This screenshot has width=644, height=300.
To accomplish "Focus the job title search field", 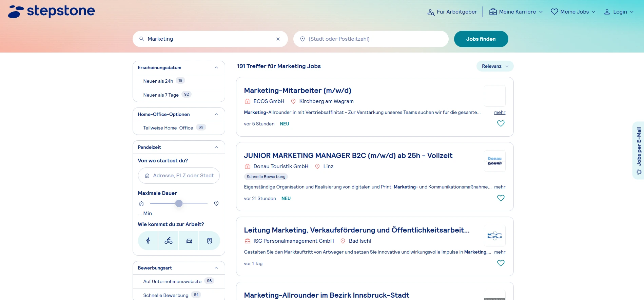I will (210, 39).
